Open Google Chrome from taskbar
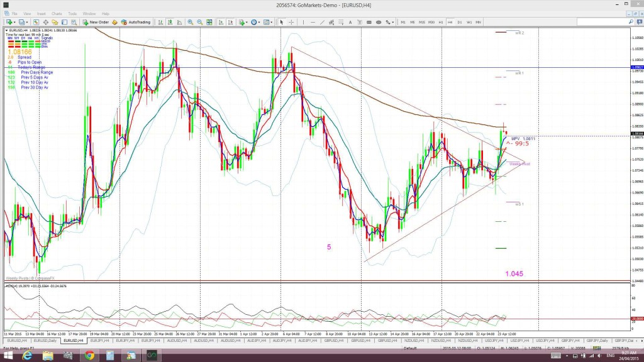Viewport: 644px width, 362px height. coord(89,356)
